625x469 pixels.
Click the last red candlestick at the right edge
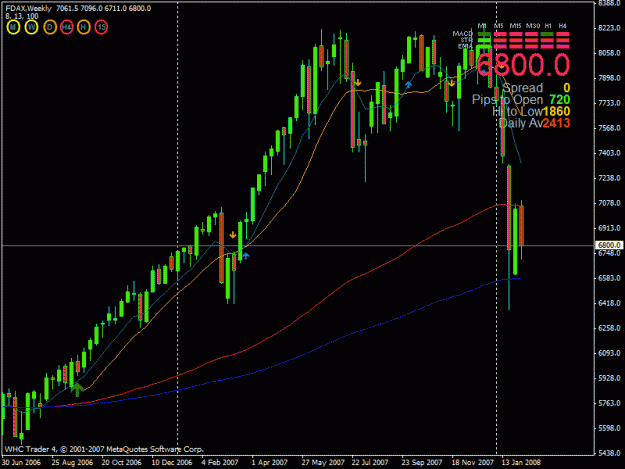coord(521,226)
